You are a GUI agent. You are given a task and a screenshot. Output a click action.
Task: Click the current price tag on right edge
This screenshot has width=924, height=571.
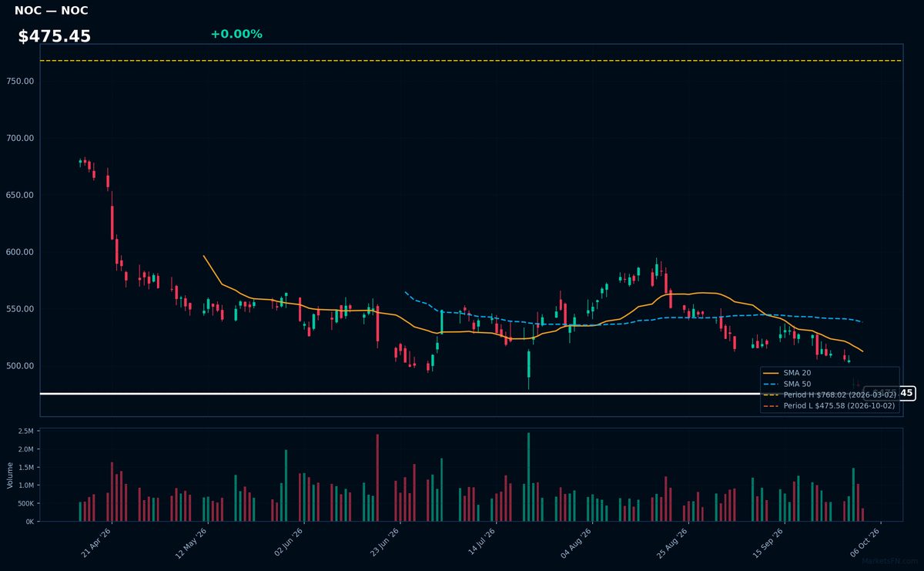click(x=889, y=393)
